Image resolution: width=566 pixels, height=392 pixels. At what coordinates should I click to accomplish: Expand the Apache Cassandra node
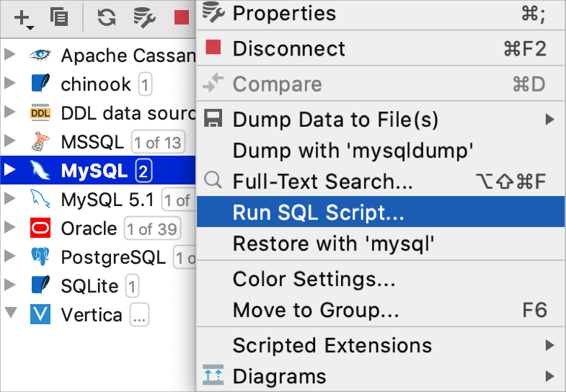[x=10, y=55]
